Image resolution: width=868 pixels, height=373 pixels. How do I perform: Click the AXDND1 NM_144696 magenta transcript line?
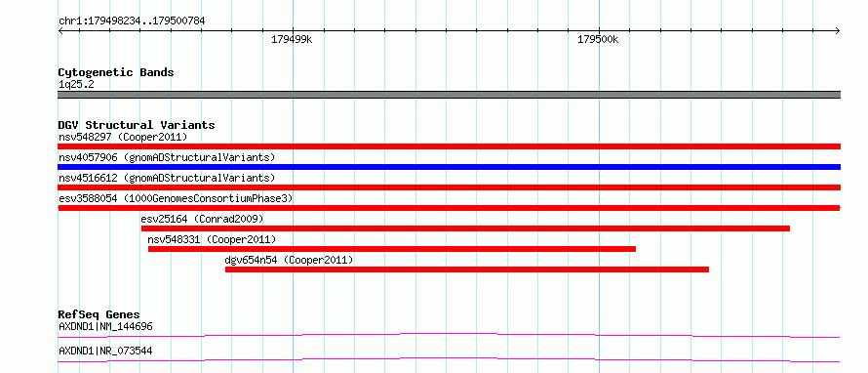pos(449,335)
